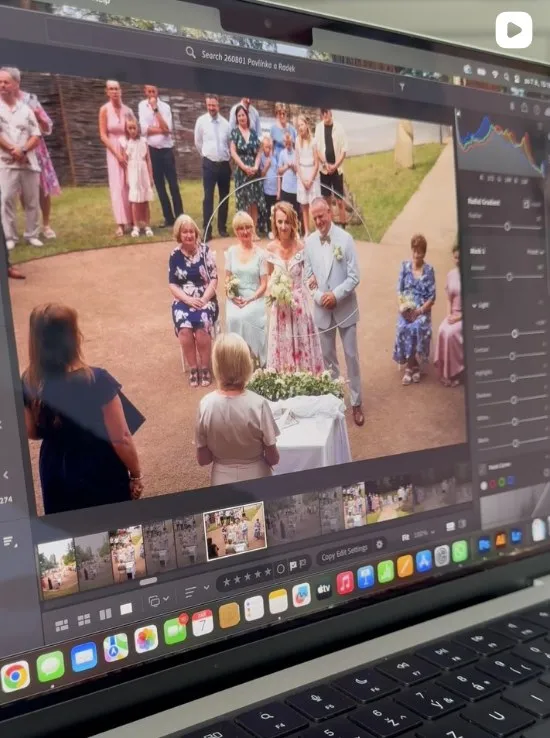Screen dimensions: 550x738
Task: Click the Contrast slider handle
Action: point(512,356)
